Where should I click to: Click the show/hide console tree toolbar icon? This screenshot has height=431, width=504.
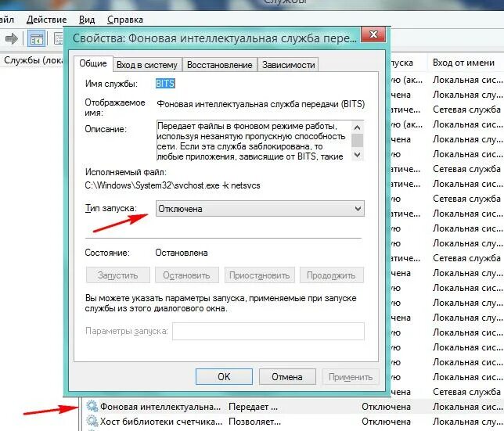[36, 39]
